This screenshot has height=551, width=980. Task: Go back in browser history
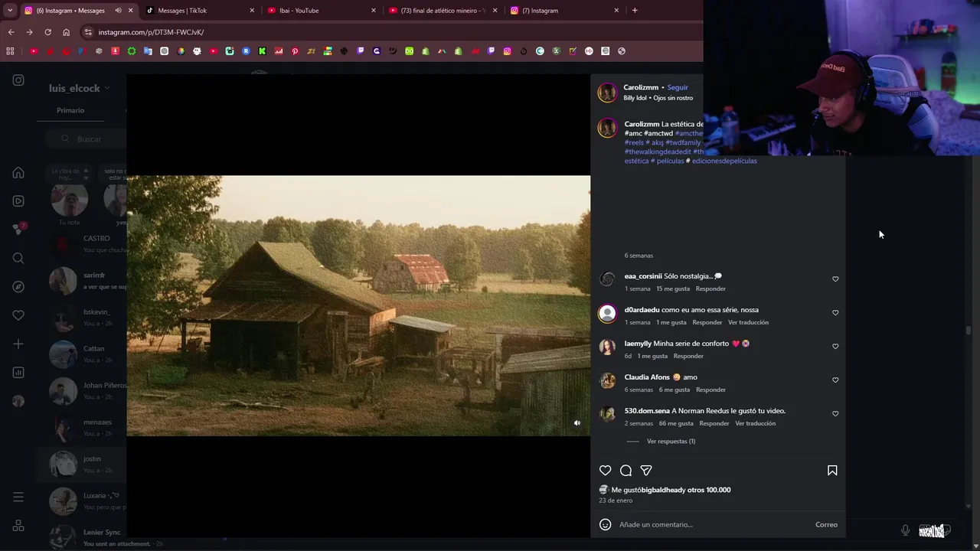(x=11, y=32)
